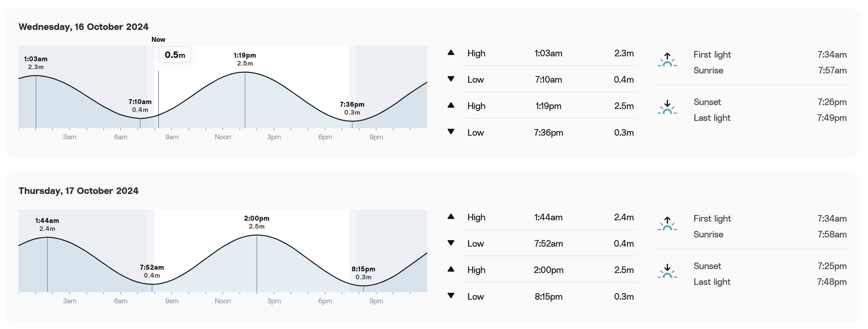Click the Noon axis label on Thursday chart
This screenshot has height=329, width=868.
pyautogui.click(x=223, y=301)
